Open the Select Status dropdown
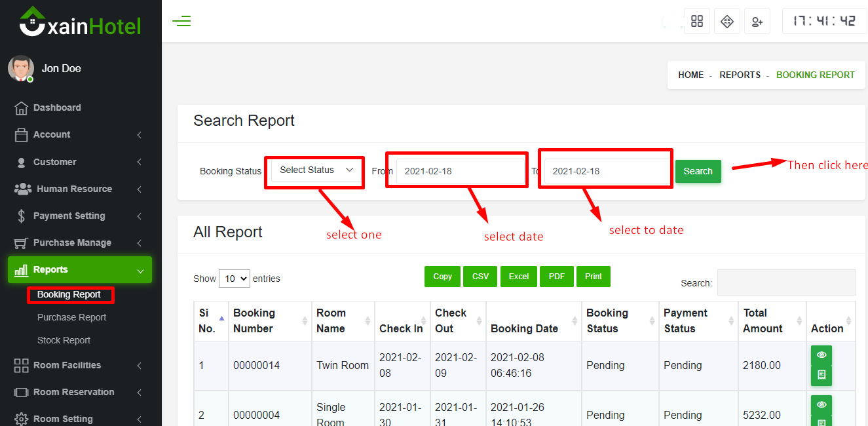This screenshot has width=868, height=426. point(316,170)
